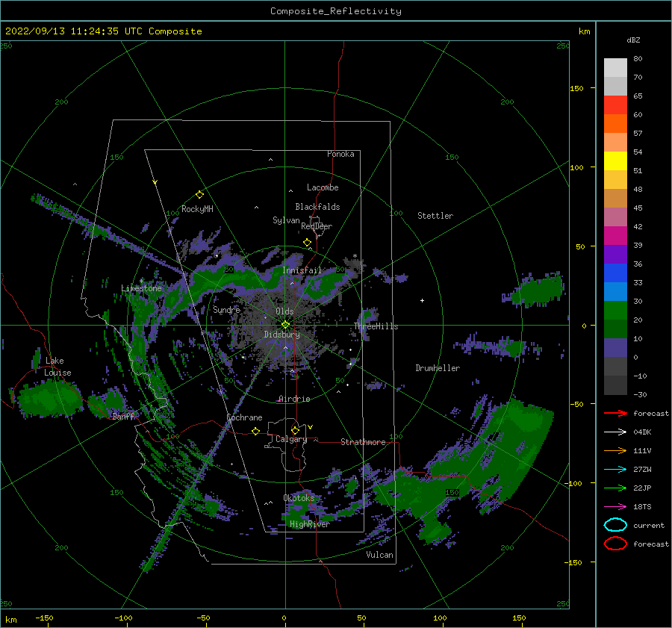This screenshot has width=672, height=628.
Task: Click the Composite_Reflectivity title text
Action: [336, 11]
